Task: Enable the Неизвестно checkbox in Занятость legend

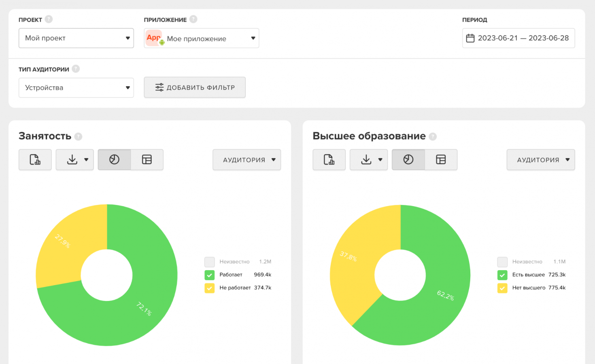Action: (x=210, y=262)
